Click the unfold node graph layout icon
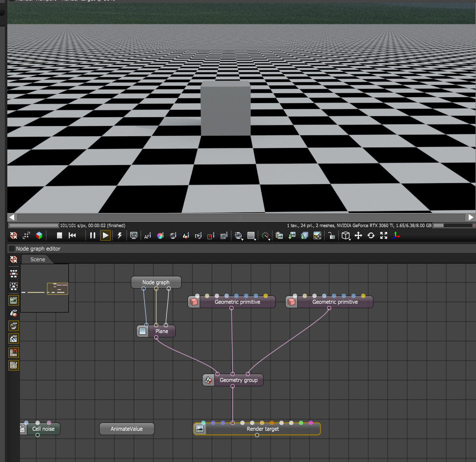 (x=14, y=273)
